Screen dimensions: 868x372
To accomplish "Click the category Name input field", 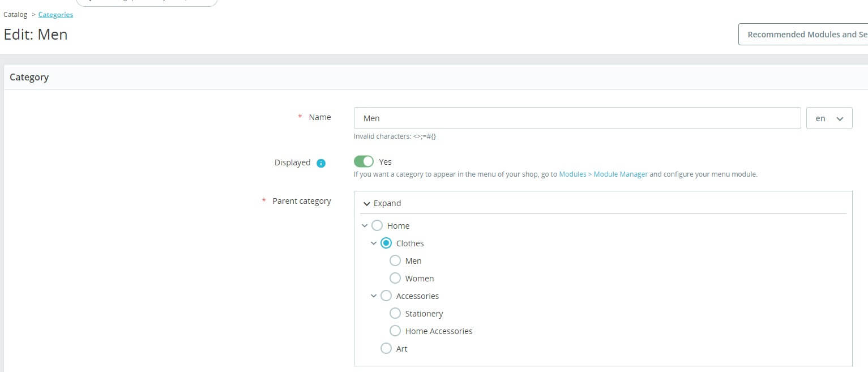I will 577,118.
